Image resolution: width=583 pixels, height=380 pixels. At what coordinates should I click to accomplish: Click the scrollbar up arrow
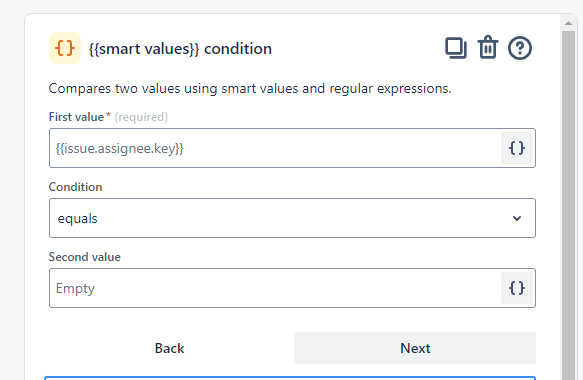pos(568,23)
